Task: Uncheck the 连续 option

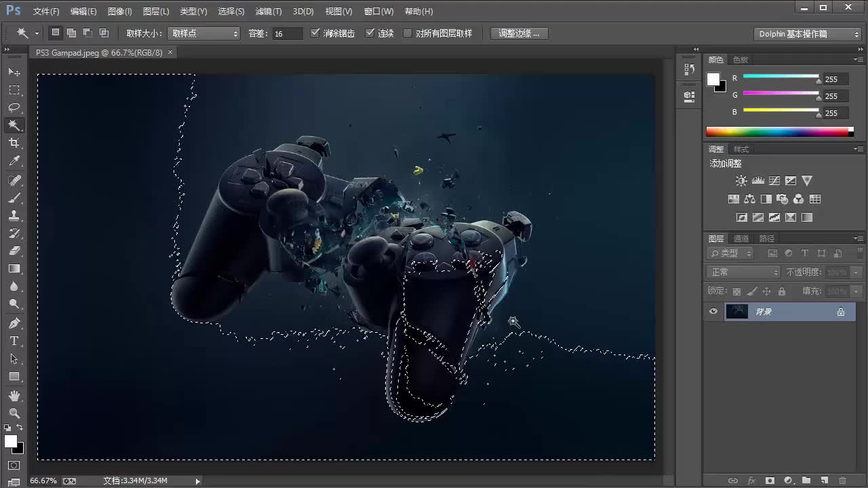Action: coord(370,33)
